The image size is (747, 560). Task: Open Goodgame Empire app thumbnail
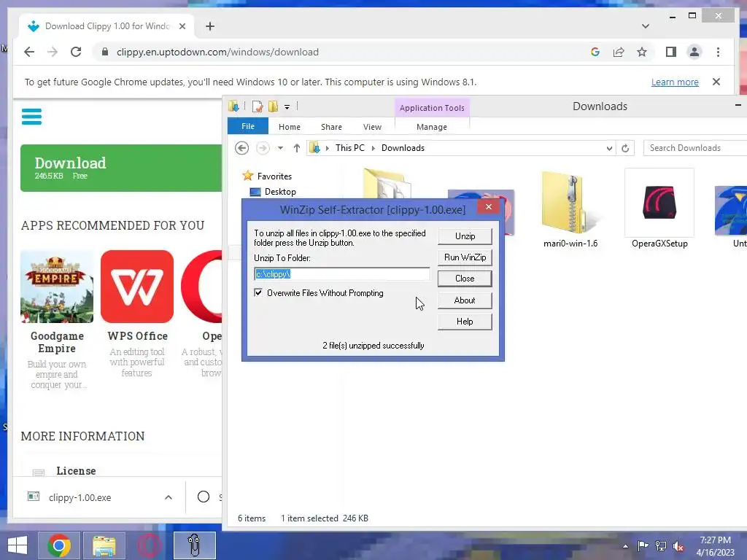click(57, 287)
